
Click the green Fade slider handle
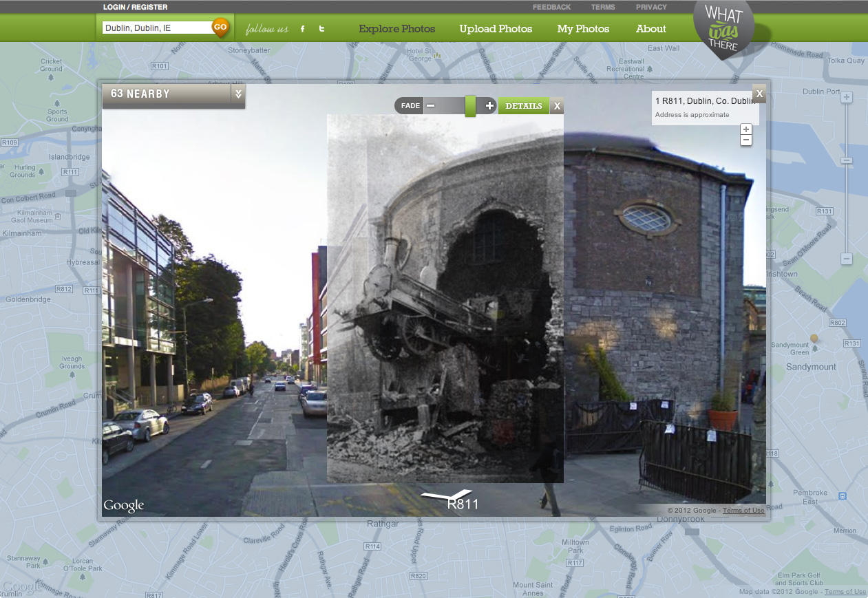(470, 106)
